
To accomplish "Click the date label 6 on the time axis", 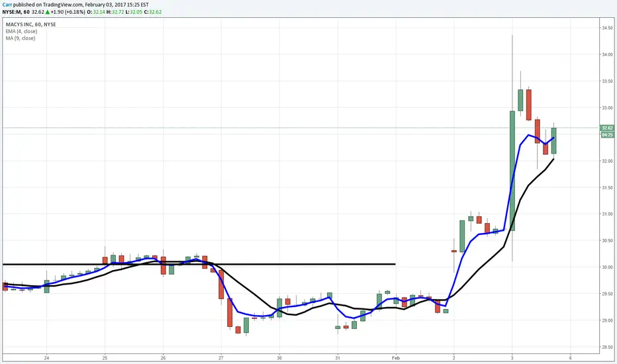I will pos(570,357).
